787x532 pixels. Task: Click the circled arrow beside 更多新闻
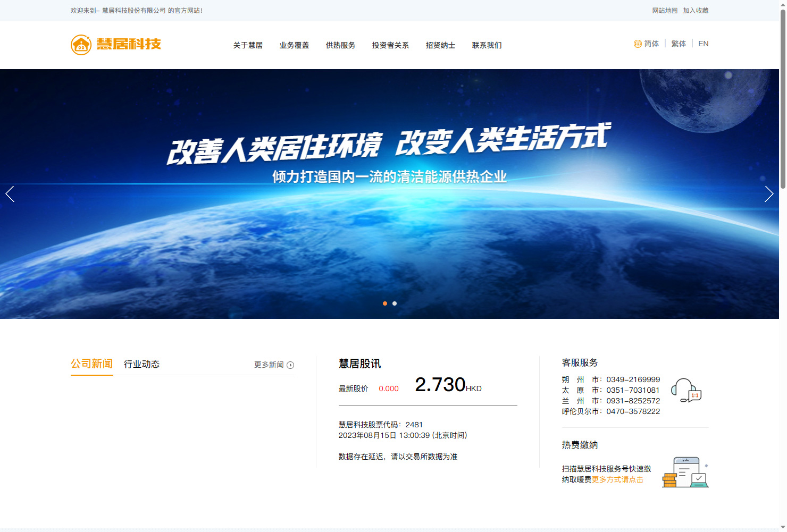290,365
